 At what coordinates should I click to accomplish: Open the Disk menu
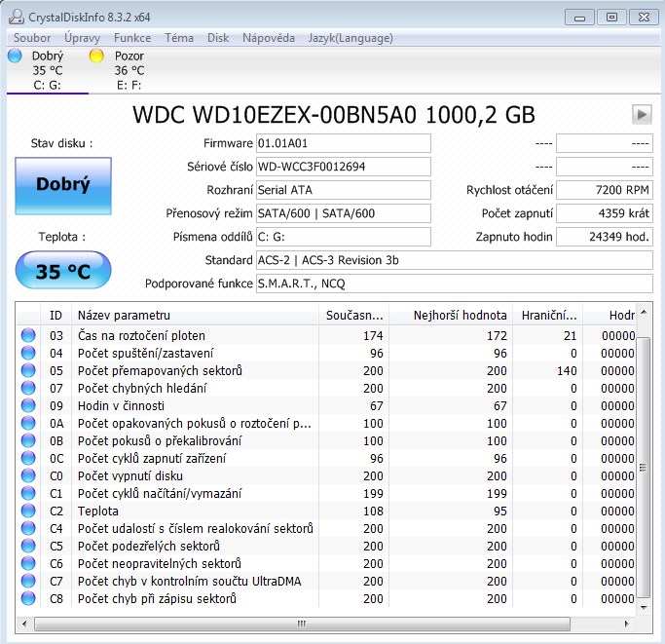(x=218, y=38)
